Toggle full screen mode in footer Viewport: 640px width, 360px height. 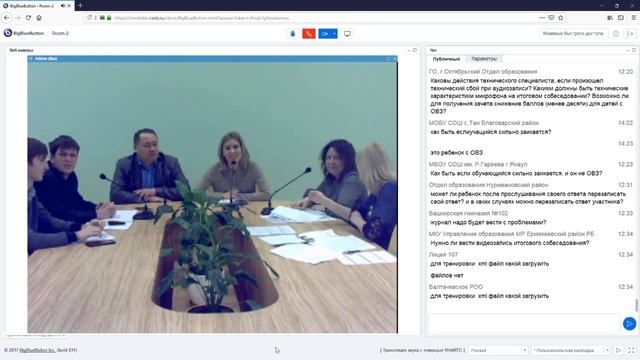tap(631, 350)
